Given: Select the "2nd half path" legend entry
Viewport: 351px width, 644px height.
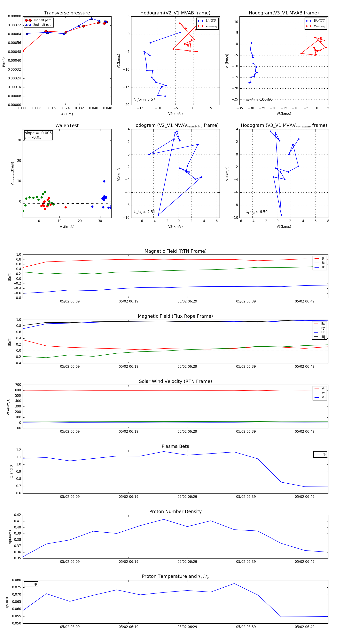Looking at the screenshot, I should pyautogui.click(x=39, y=25).
